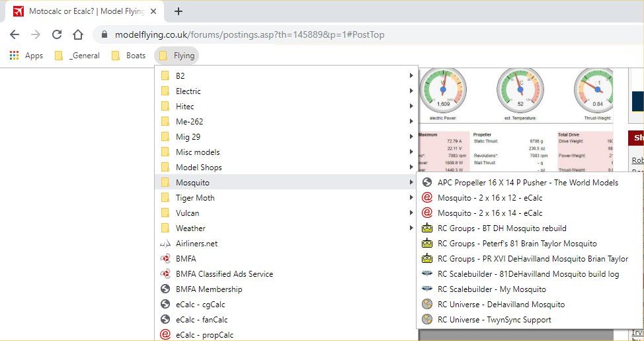
Task: Open the _General bookmarks folder
Action: [x=77, y=56]
